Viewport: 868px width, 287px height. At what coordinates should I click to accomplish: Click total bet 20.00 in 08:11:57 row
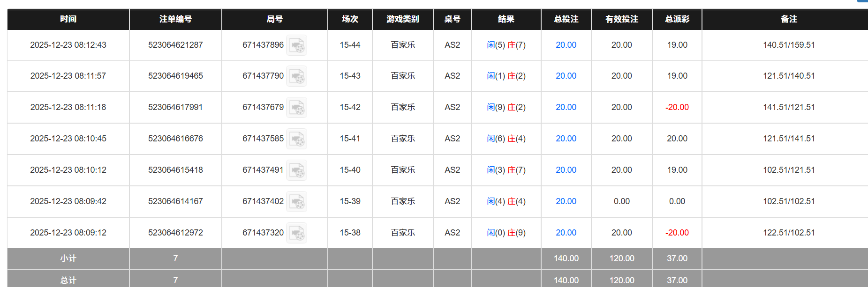[x=566, y=76]
